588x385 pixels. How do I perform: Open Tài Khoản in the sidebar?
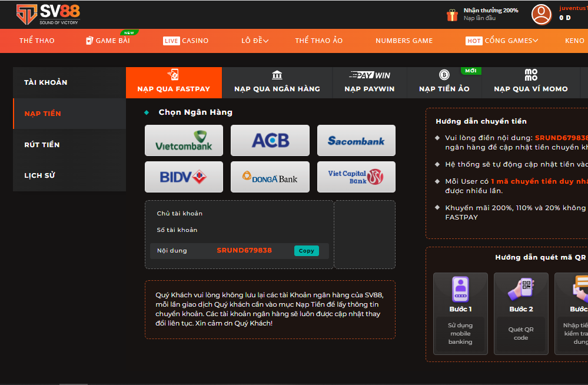[69, 82]
